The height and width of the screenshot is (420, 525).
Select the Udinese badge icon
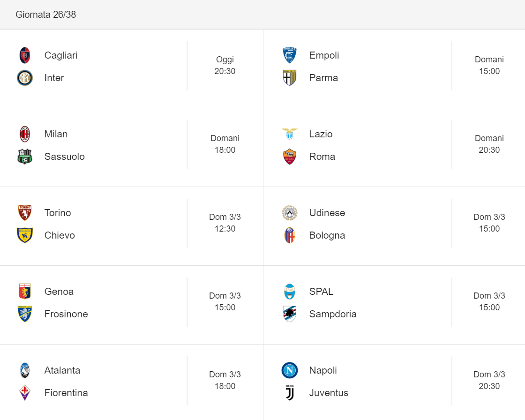(290, 213)
